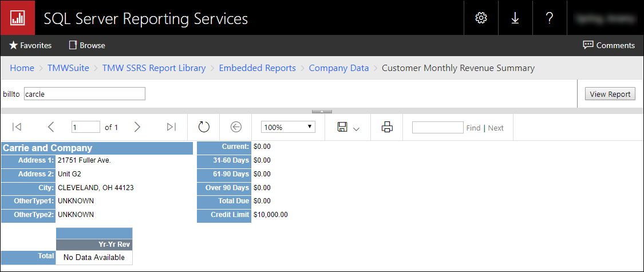Screen dimensions: 644x272
Task: Click the SSRS red logo icon
Action: (x=17, y=18)
